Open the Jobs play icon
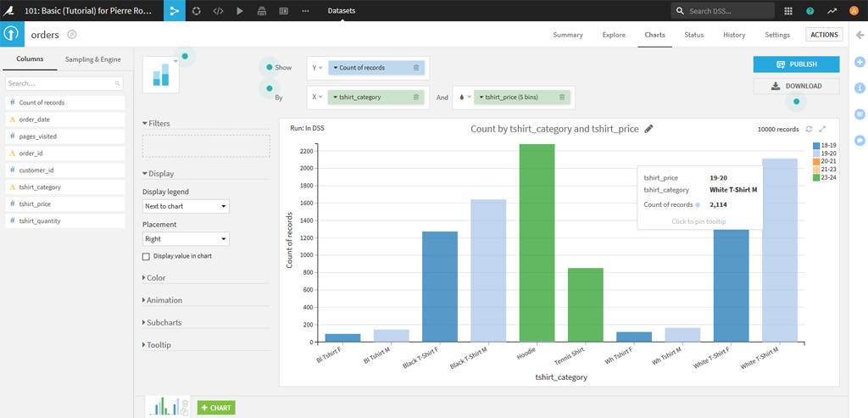The height and width of the screenshot is (418, 868). click(240, 10)
